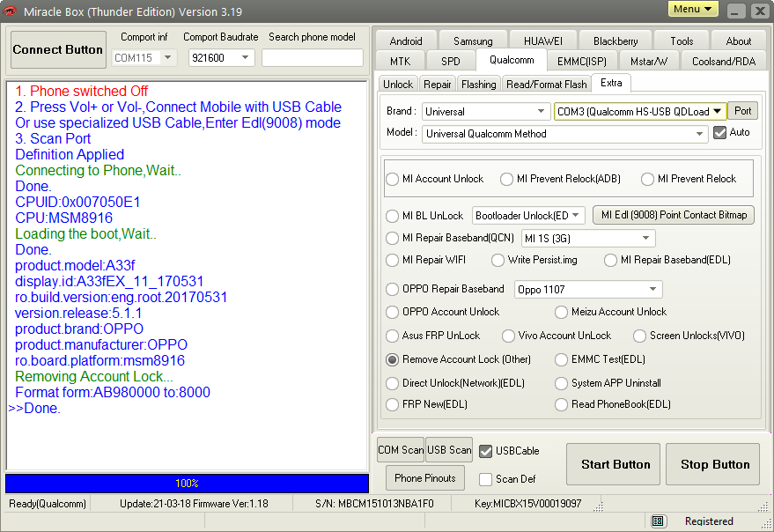Open the MTK tab
The image size is (774, 532).
pyautogui.click(x=400, y=61)
